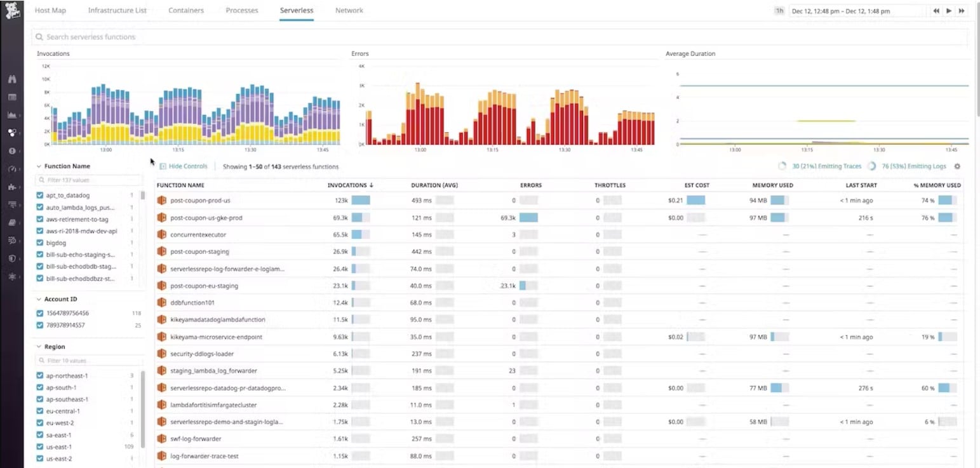Screen dimensions: 980x468
Task: Open the post-coupon-prod-us function
Action: coord(200,200)
